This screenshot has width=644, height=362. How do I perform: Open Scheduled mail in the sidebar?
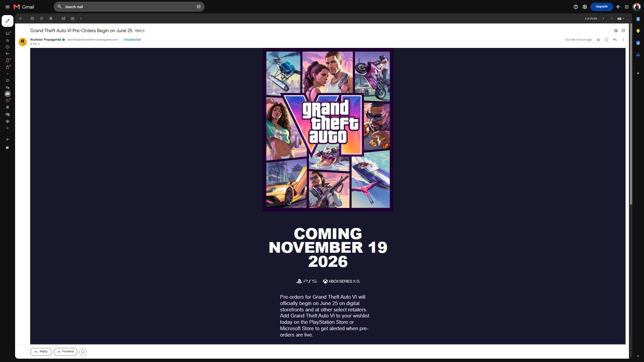click(x=7, y=87)
